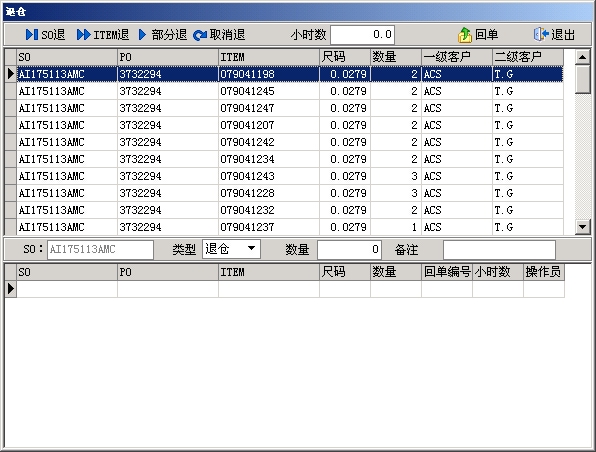Click the 取消退 undo icon

[200, 35]
